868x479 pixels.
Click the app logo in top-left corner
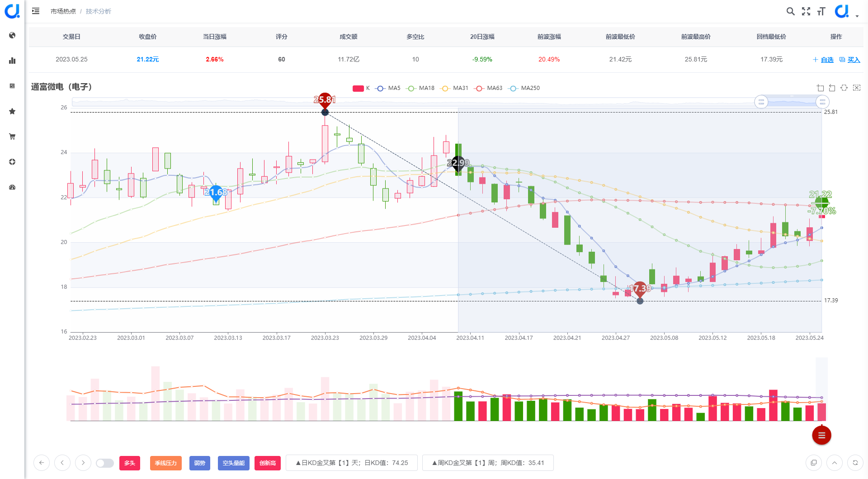click(x=12, y=11)
